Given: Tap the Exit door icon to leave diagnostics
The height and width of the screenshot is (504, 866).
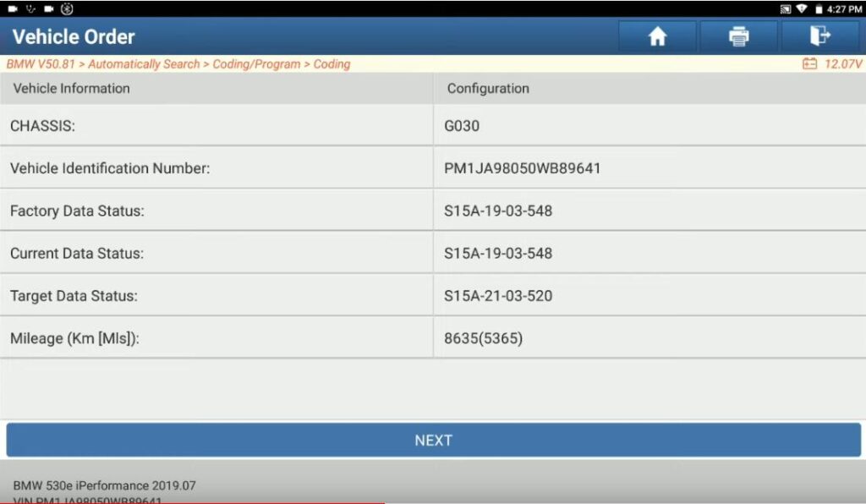Looking at the screenshot, I should coord(821,36).
